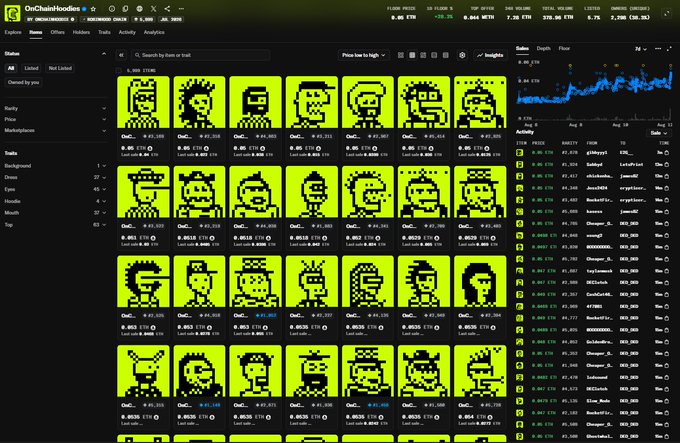Filter status to Listed
Viewport: 680px width, 443px height.
(31, 68)
